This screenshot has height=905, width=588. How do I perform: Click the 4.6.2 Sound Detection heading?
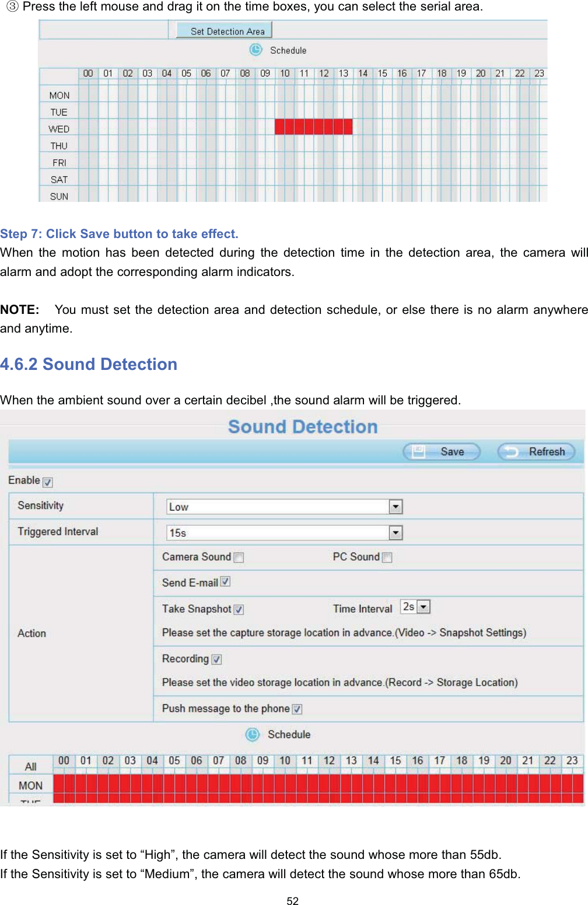coord(89,364)
